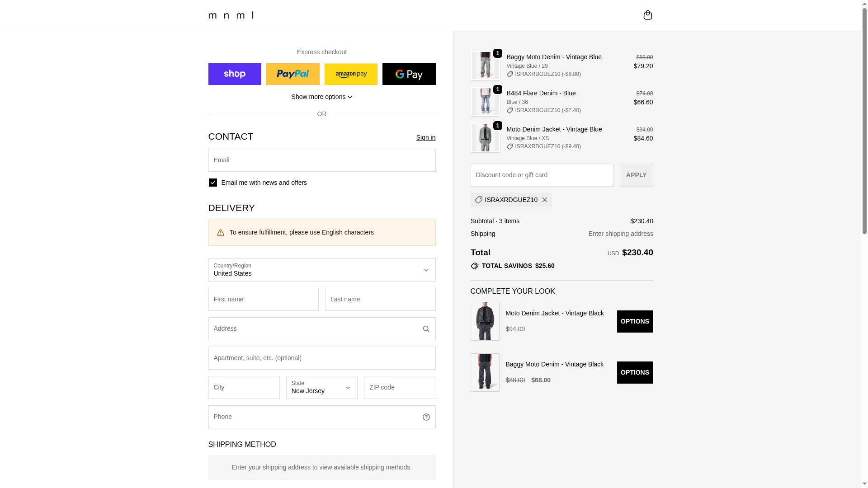Open the State dropdown
The image size is (868, 488).
coord(321,388)
